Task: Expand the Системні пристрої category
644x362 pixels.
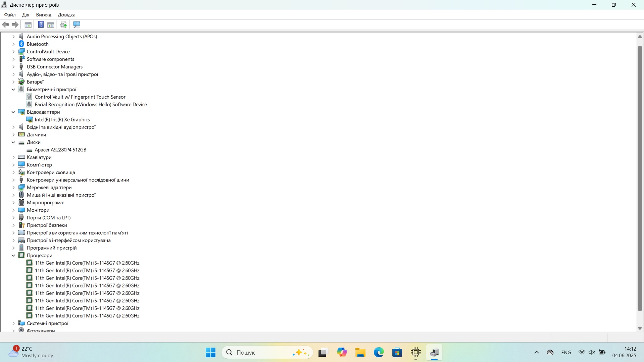Action: [x=13, y=323]
